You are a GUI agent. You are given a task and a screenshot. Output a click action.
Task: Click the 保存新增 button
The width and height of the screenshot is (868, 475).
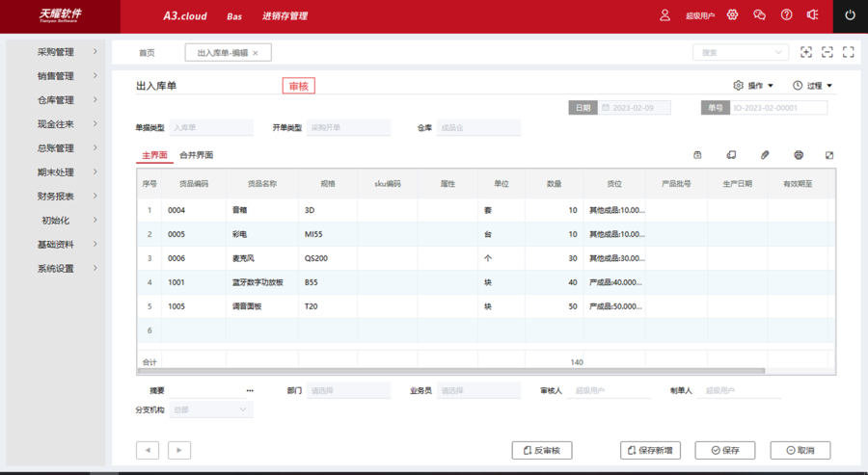(651, 450)
